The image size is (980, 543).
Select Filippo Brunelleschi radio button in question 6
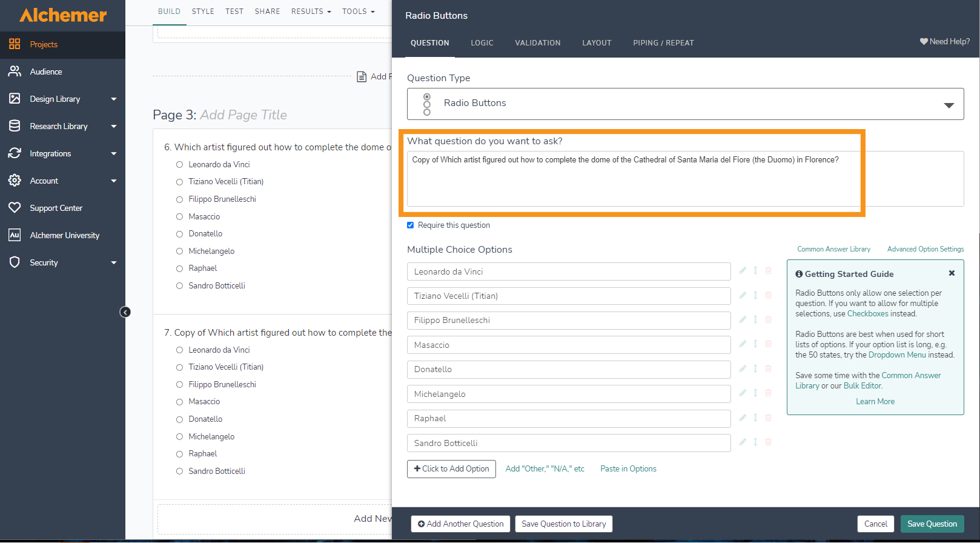pyautogui.click(x=179, y=199)
